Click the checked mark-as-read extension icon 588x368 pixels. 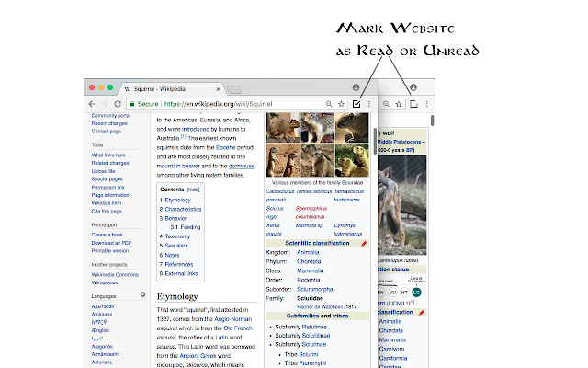click(356, 104)
